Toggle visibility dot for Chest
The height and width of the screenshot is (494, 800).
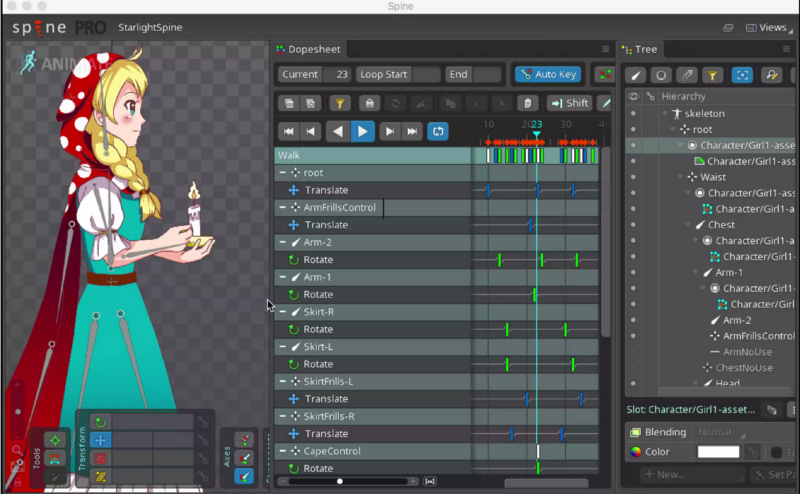pyautogui.click(x=633, y=225)
